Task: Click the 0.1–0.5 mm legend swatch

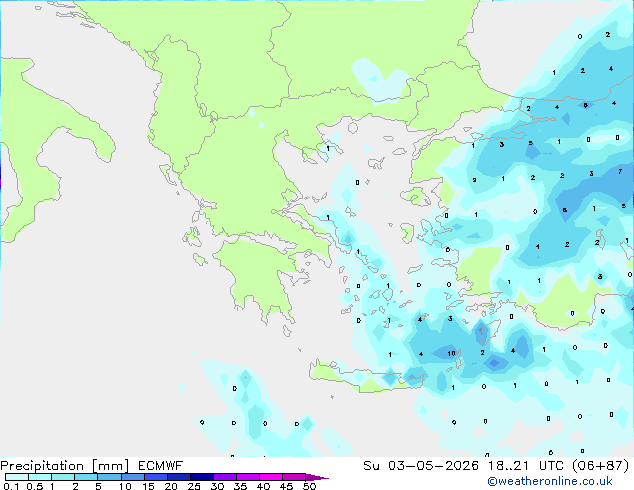Action: point(17,477)
